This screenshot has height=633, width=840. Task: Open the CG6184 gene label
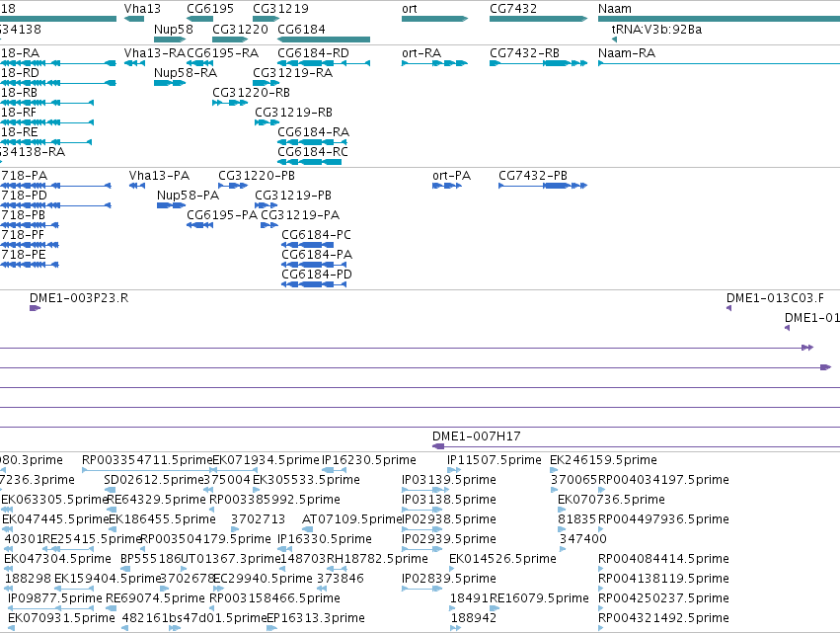point(301,29)
